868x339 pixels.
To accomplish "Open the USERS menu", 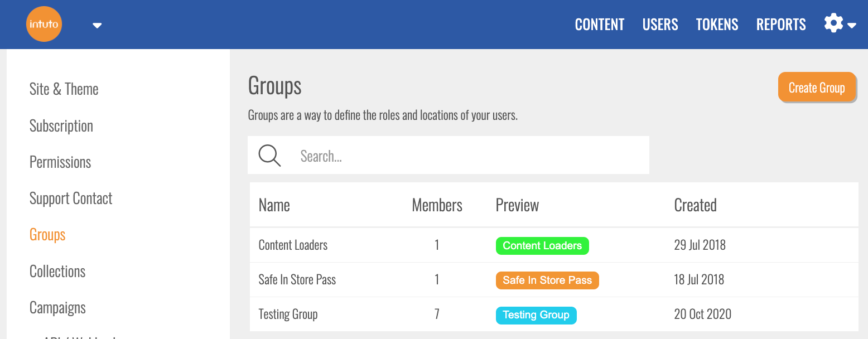I will point(660,25).
